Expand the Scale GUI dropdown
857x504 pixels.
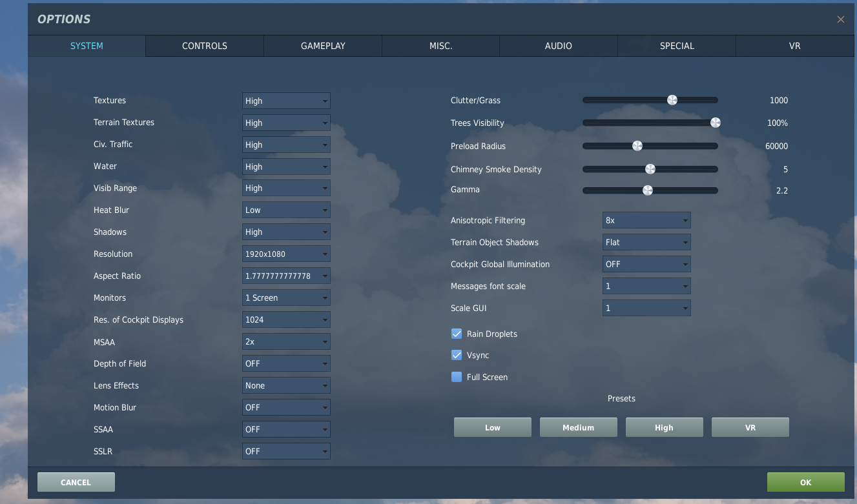click(646, 308)
